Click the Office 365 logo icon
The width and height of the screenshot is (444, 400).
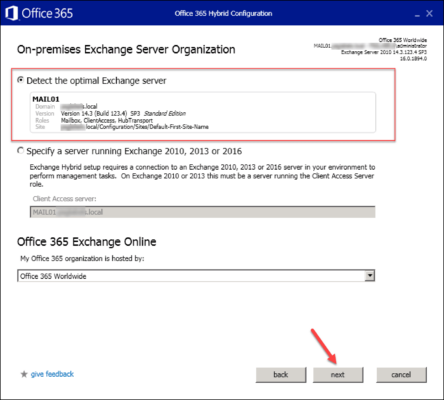(12, 13)
